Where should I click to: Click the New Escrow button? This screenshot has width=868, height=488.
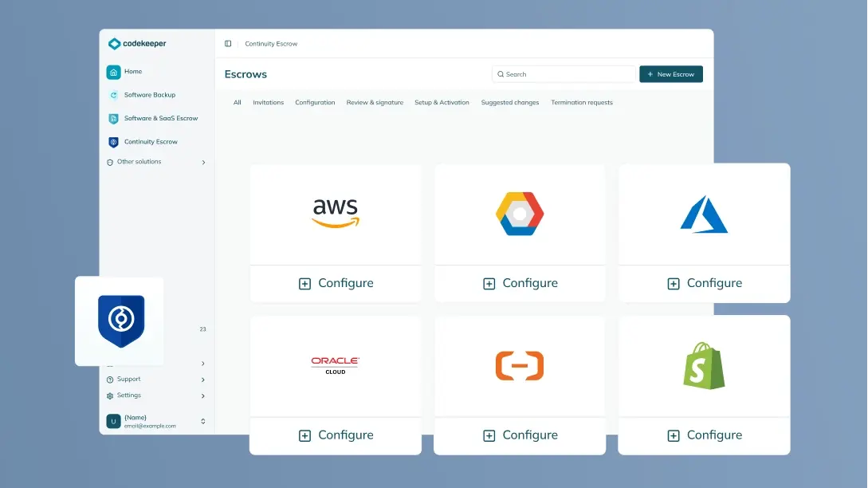click(x=670, y=74)
